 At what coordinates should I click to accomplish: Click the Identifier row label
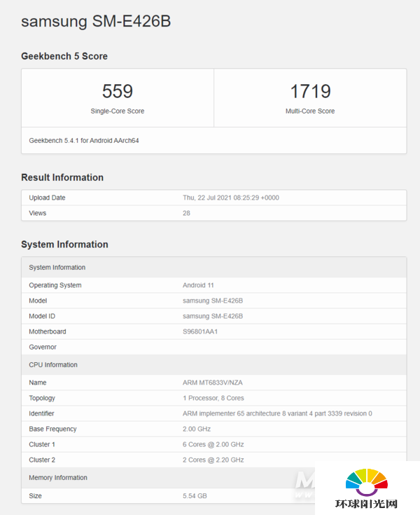[x=41, y=413]
